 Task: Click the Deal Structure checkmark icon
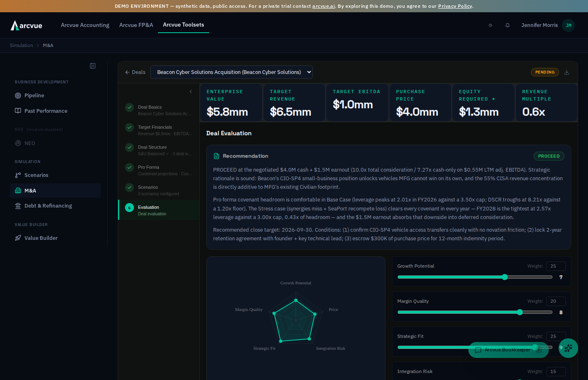(129, 148)
